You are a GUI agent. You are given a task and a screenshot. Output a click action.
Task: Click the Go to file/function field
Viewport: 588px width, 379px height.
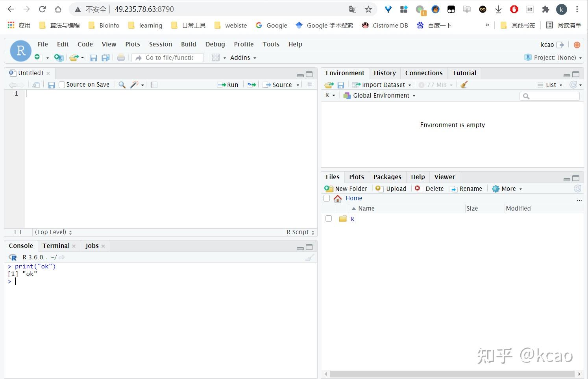[x=168, y=57]
